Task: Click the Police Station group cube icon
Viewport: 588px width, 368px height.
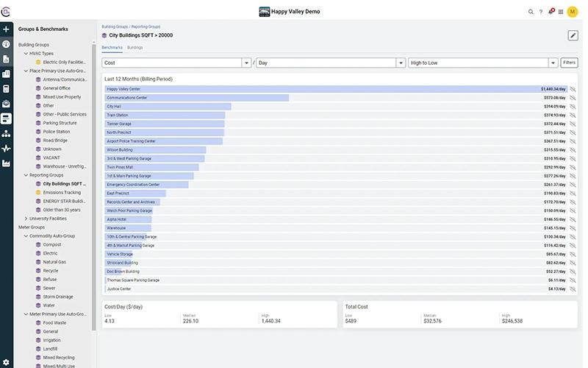Action: click(38, 132)
